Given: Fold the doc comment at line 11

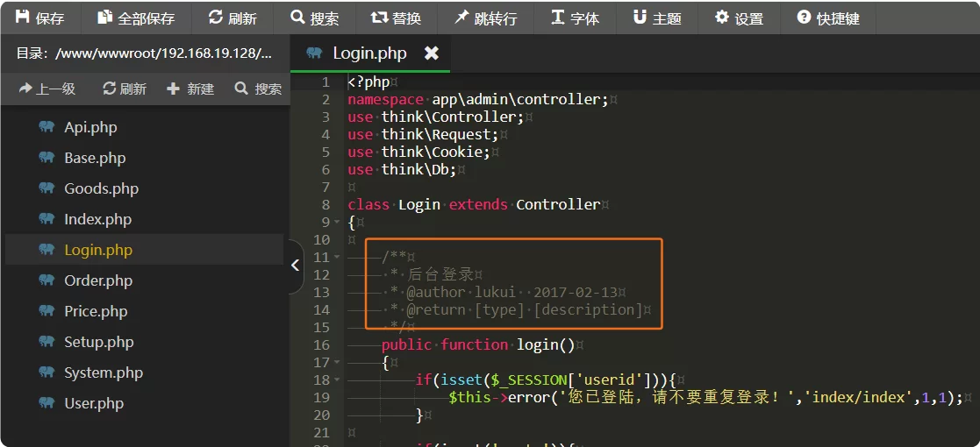Looking at the screenshot, I should [x=338, y=257].
